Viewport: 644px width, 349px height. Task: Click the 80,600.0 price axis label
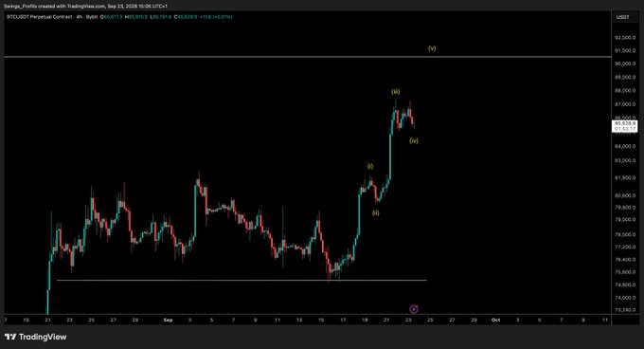625,195
